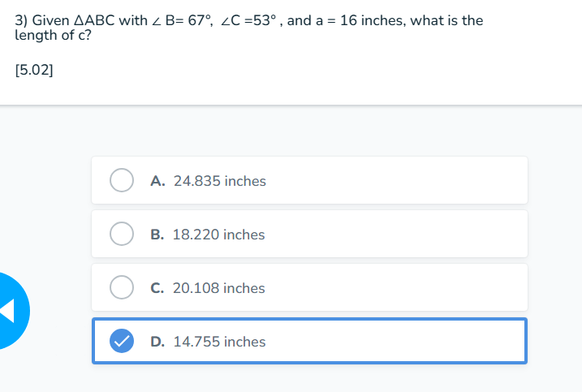Click the checkmark icon on option D
The width and height of the screenshot is (582, 392).
pyautogui.click(x=122, y=341)
